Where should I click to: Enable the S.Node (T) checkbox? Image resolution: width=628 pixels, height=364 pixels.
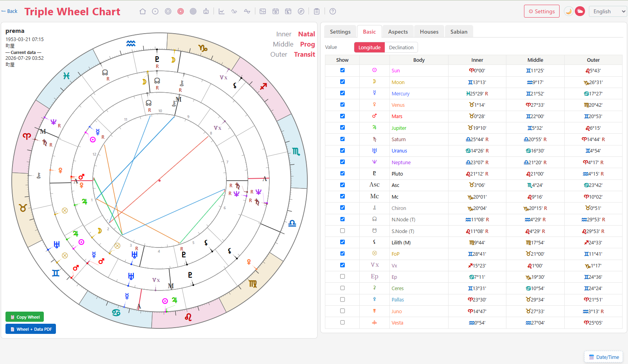tap(342, 231)
